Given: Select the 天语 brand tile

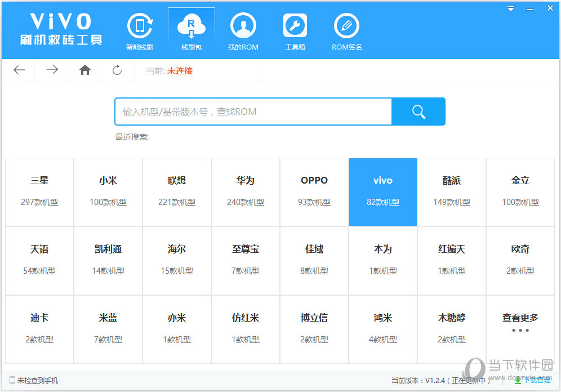Looking at the screenshot, I should point(39,261).
